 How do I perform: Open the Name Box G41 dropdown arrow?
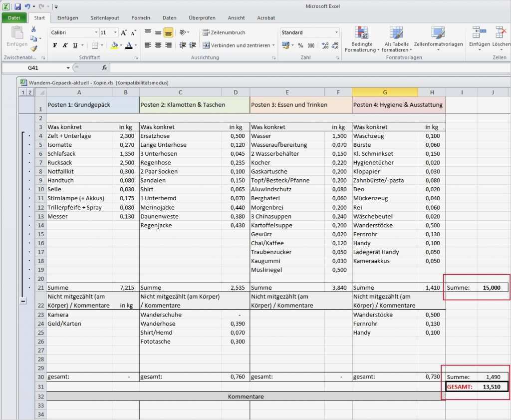pyautogui.click(x=68, y=68)
